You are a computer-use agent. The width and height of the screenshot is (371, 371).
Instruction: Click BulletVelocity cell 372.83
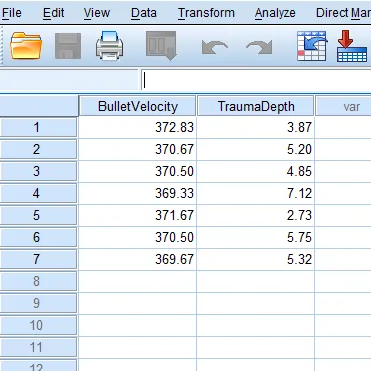tap(138, 127)
